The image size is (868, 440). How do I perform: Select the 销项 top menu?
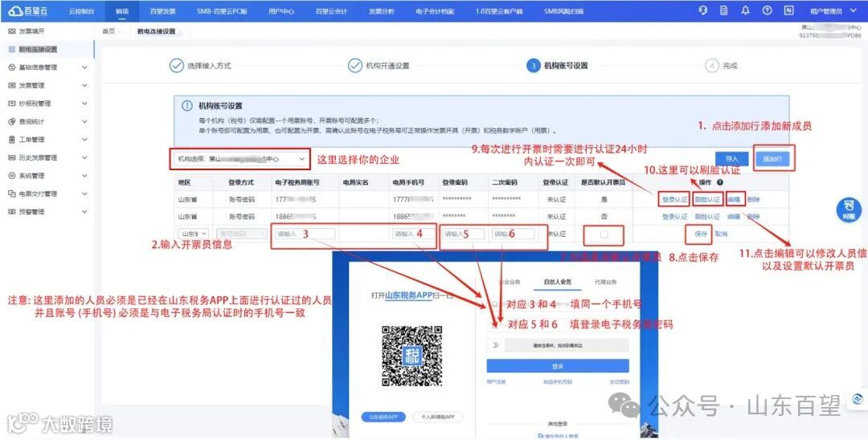tap(122, 11)
